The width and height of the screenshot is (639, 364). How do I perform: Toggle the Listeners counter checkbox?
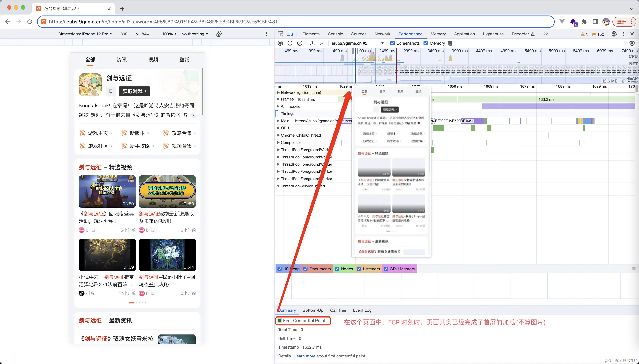(x=359, y=269)
